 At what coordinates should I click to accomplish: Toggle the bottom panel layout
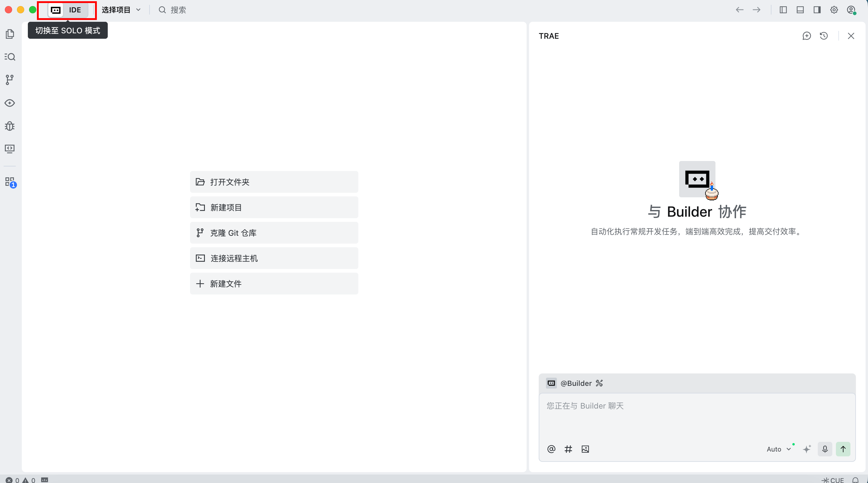(x=800, y=10)
